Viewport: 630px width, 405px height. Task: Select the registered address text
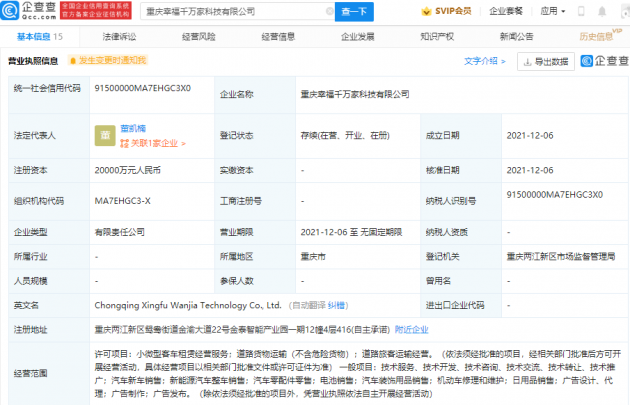point(242,329)
